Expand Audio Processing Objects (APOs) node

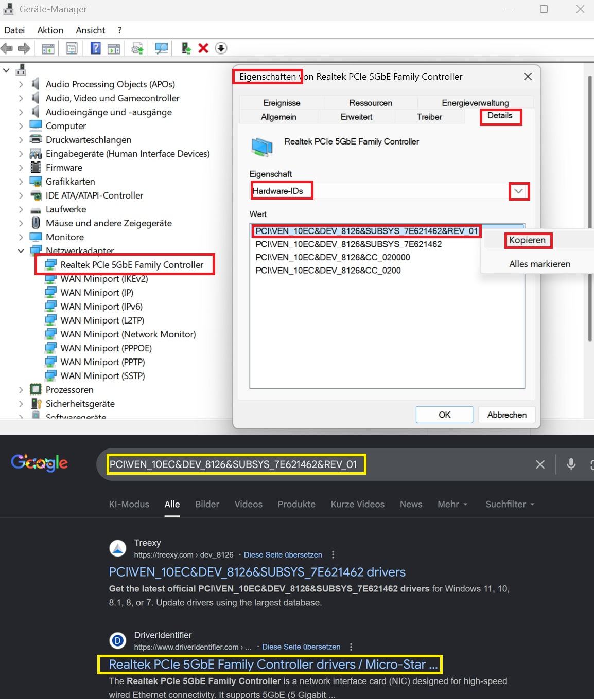tap(21, 84)
